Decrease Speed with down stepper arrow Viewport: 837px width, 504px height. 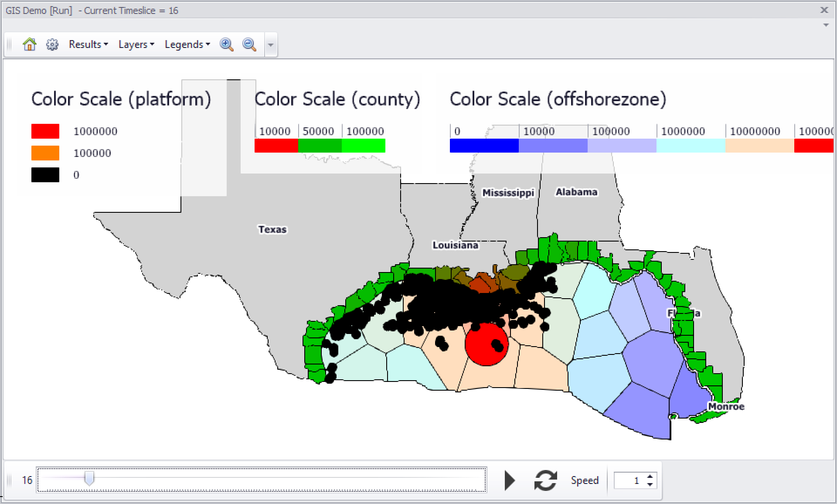650,484
